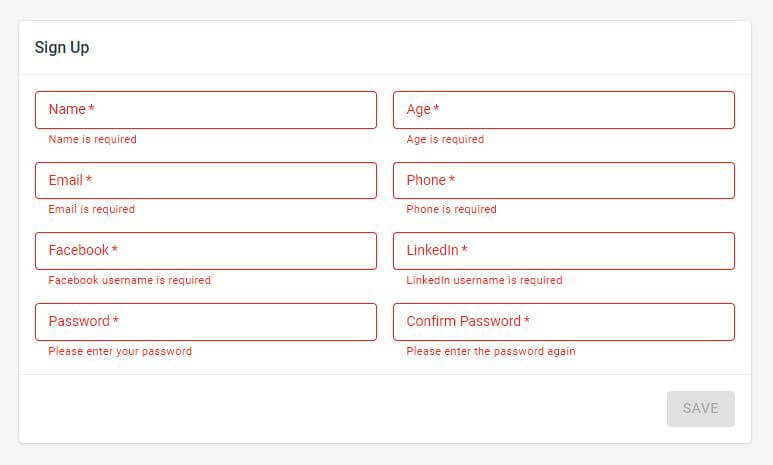Click "Facebook username is required" error text

coord(129,281)
